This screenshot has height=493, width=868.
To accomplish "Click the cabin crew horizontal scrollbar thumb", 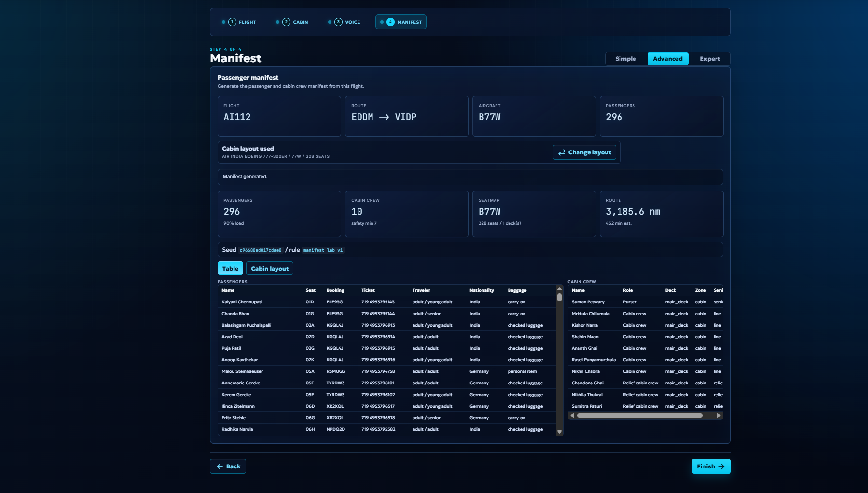I will [x=639, y=416].
